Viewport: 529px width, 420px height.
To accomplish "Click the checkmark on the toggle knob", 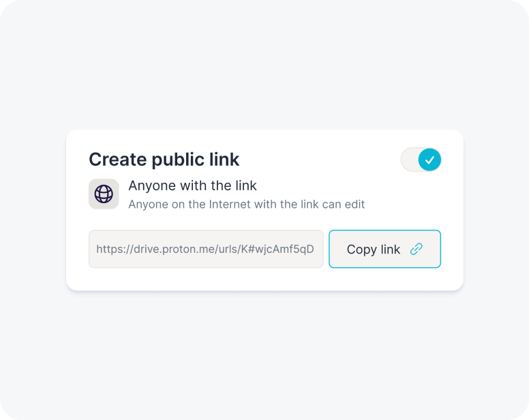I will (429, 160).
